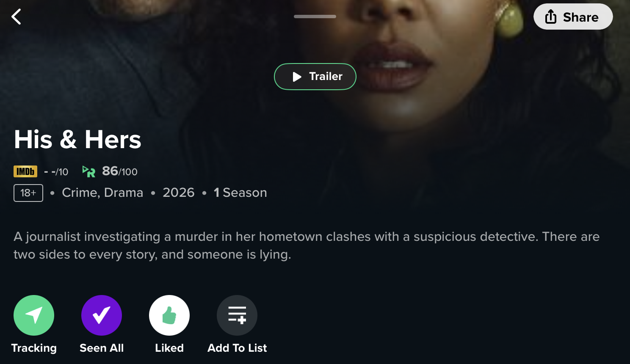Tap the sheet drag handle bar

(315, 17)
